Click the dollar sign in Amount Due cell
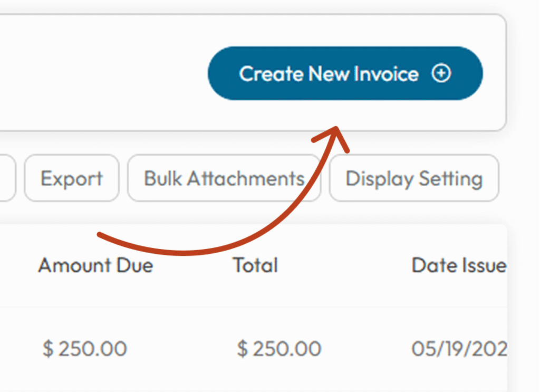 tap(48, 348)
